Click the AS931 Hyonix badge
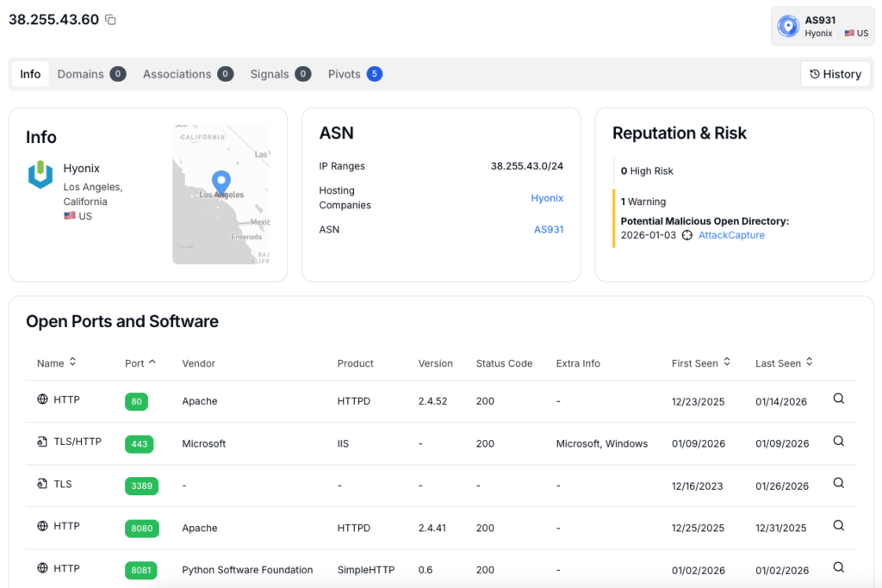 click(x=822, y=27)
